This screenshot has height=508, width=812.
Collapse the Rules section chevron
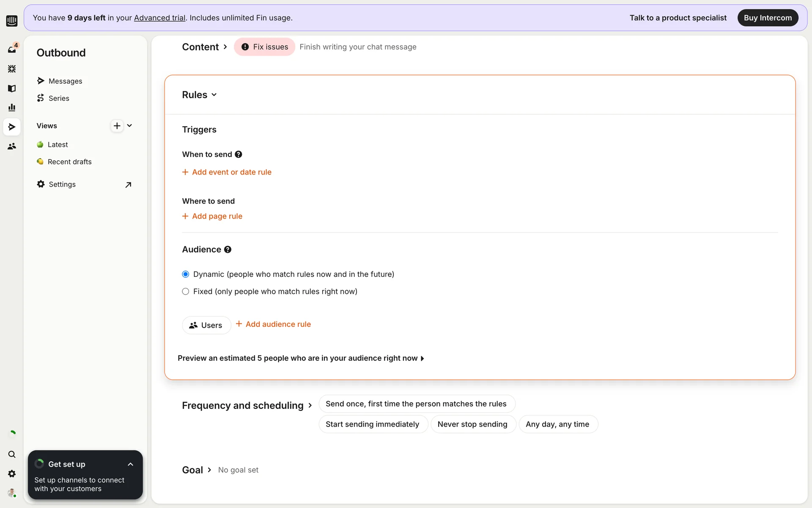(214, 95)
